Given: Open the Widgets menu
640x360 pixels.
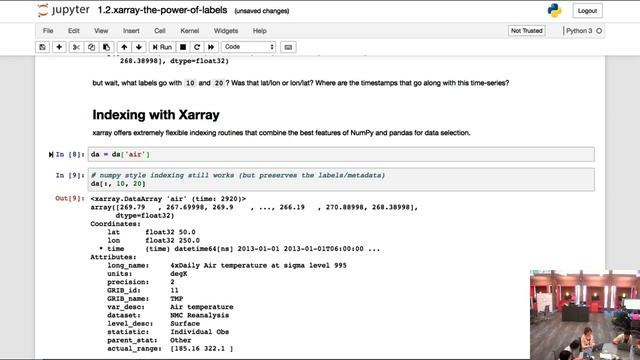Looking at the screenshot, I should pyautogui.click(x=226, y=31).
